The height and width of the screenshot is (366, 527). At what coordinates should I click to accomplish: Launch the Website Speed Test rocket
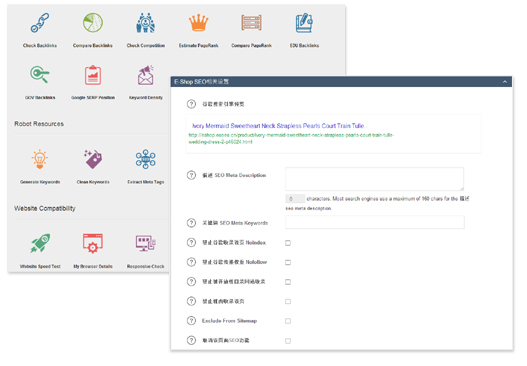(x=40, y=243)
